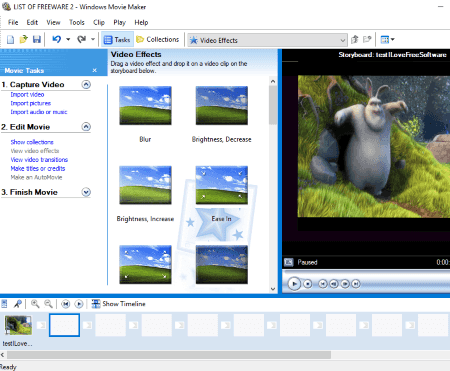Toggle the Collections pane button
This screenshot has height=371, width=450.
coord(158,40)
